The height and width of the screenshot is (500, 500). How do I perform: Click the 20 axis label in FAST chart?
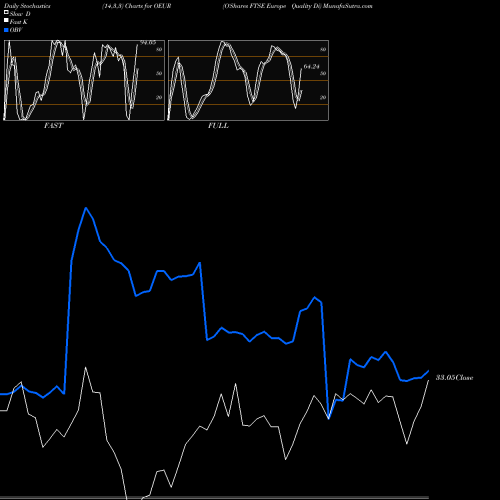(x=159, y=97)
